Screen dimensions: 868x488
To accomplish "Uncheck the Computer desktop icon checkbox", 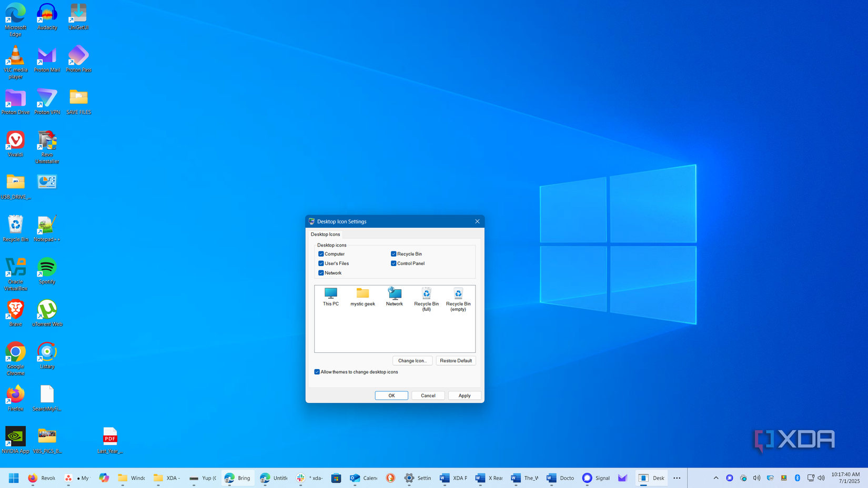I will (321, 253).
